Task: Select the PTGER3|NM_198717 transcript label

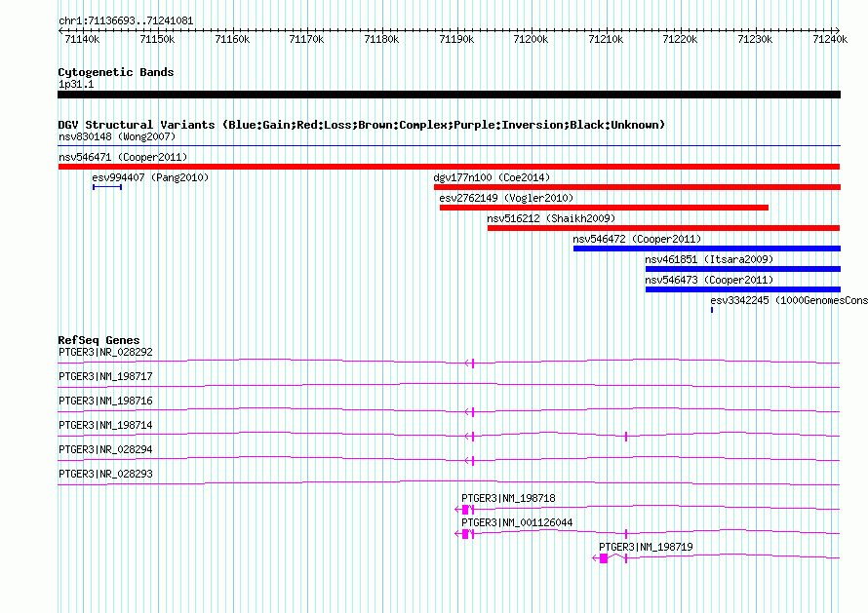Action: click(x=105, y=377)
